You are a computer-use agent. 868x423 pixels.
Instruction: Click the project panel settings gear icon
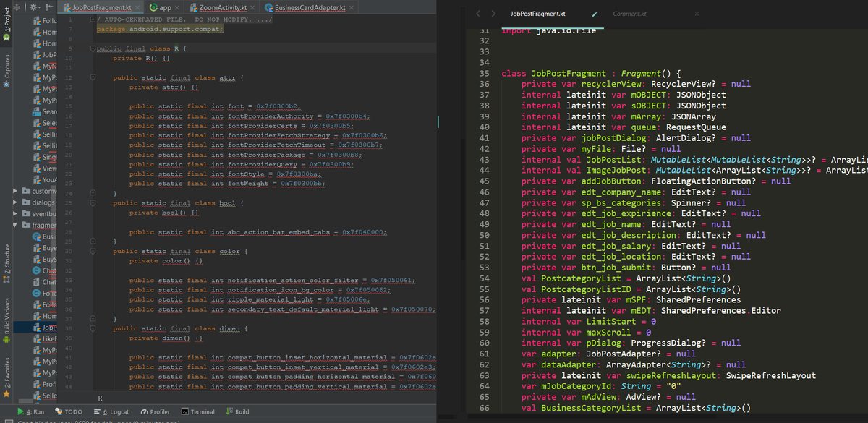(35, 7)
